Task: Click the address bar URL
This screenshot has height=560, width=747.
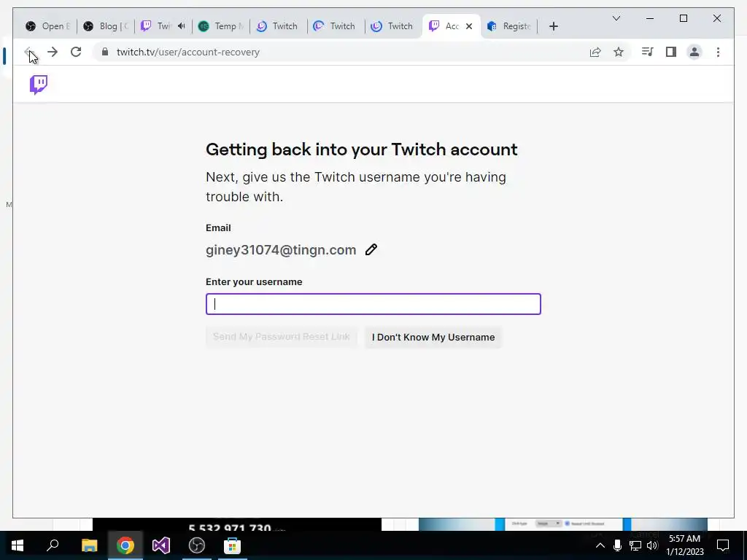Action: pyautogui.click(x=187, y=52)
